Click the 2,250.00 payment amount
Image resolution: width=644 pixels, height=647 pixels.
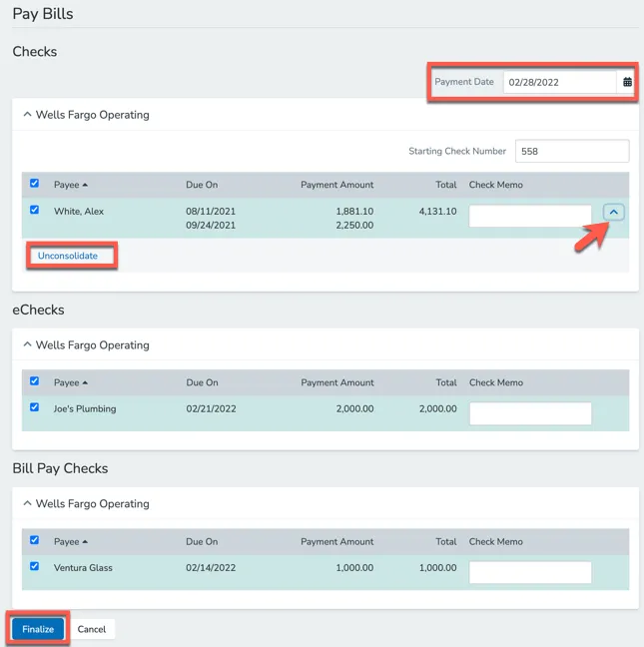pos(354,226)
